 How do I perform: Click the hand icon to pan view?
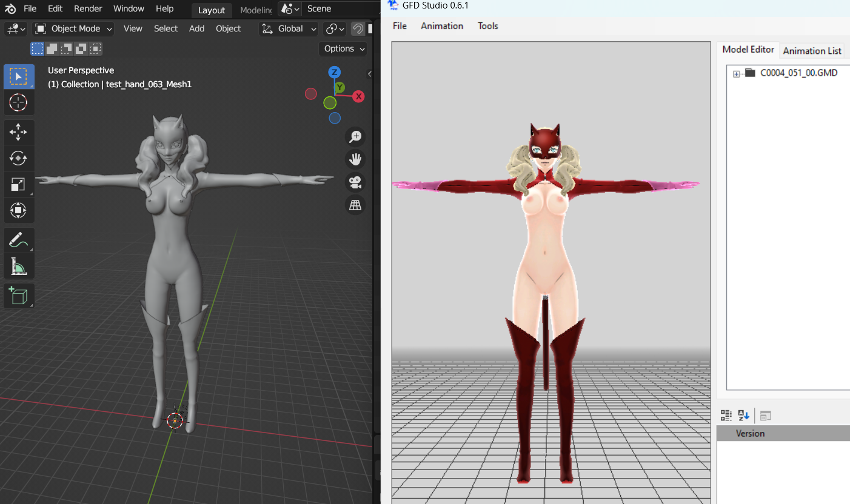point(355,159)
